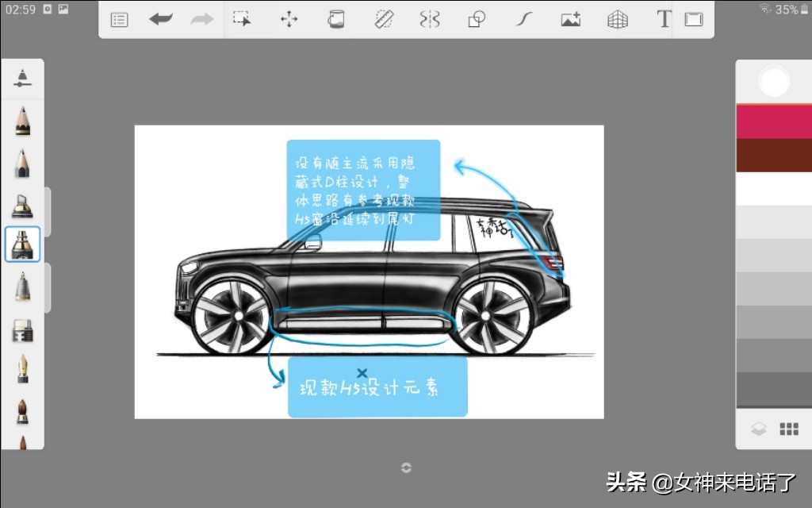Image resolution: width=812 pixels, height=508 pixels.
Task: Select the Shapes tool
Action: click(476, 18)
